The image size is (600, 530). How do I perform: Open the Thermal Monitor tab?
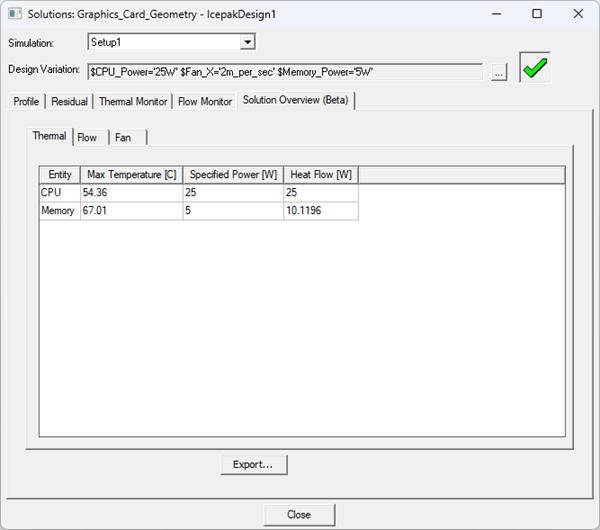click(x=133, y=101)
